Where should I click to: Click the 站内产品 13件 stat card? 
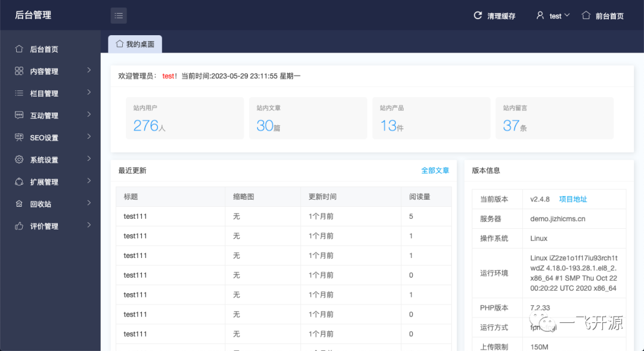click(x=431, y=118)
